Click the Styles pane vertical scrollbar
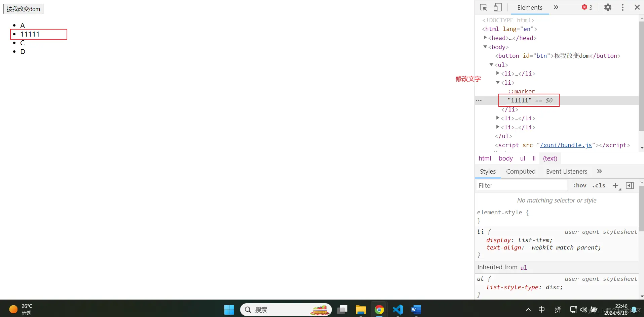The height and width of the screenshot is (317, 644). [641, 208]
